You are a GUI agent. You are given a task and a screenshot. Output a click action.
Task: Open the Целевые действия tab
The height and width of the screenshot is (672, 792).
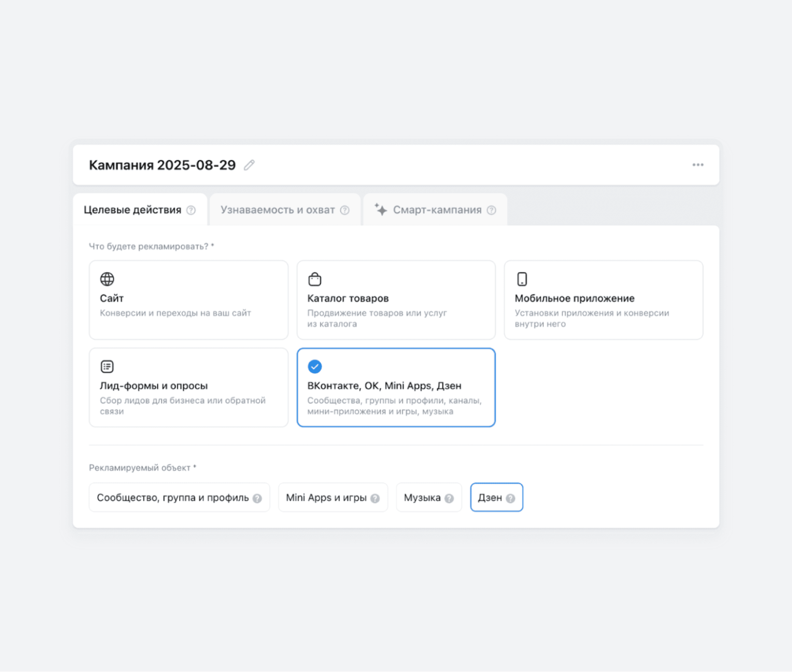pyautogui.click(x=132, y=210)
